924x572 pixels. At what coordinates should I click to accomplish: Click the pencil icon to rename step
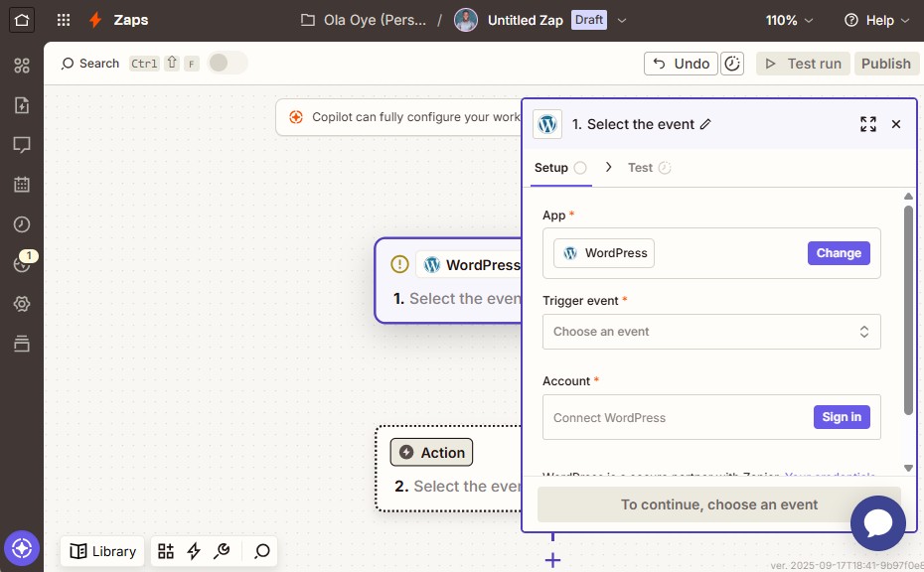click(705, 124)
